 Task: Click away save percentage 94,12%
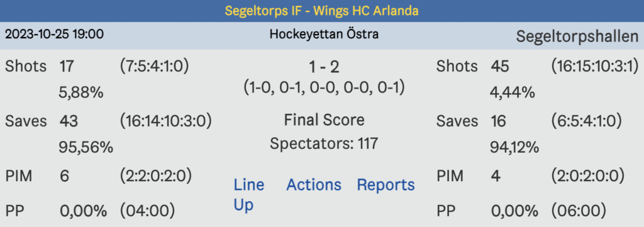click(x=514, y=148)
